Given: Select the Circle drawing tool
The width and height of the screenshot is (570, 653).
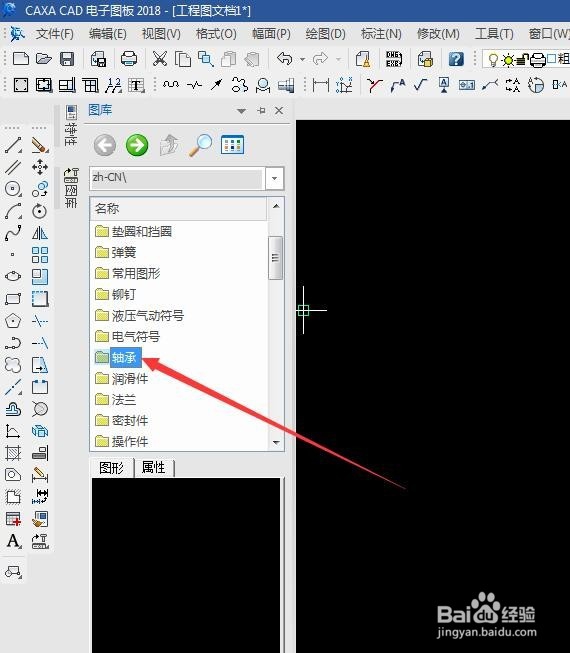Looking at the screenshot, I should point(13,189).
